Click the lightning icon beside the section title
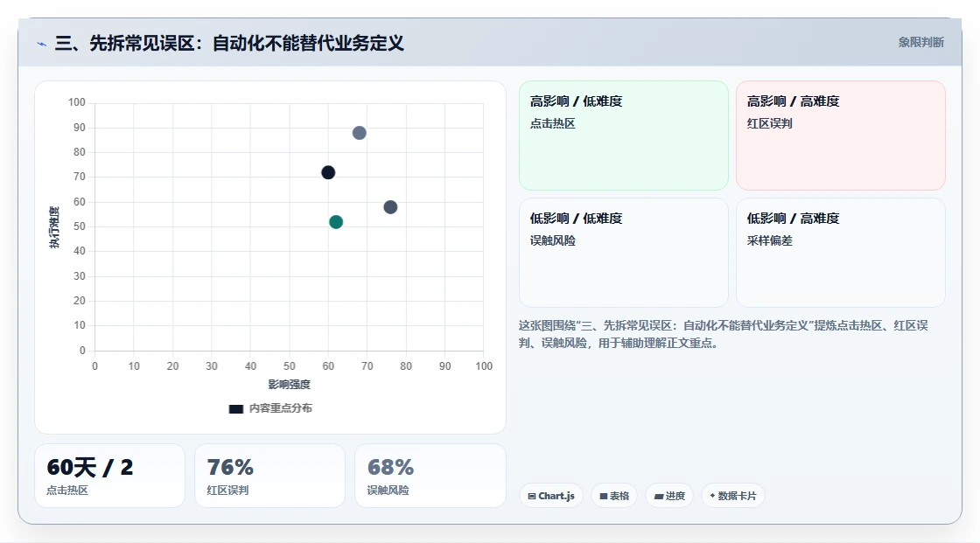Image resolution: width=980 pixels, height=543 pixels. pos(42,44)
